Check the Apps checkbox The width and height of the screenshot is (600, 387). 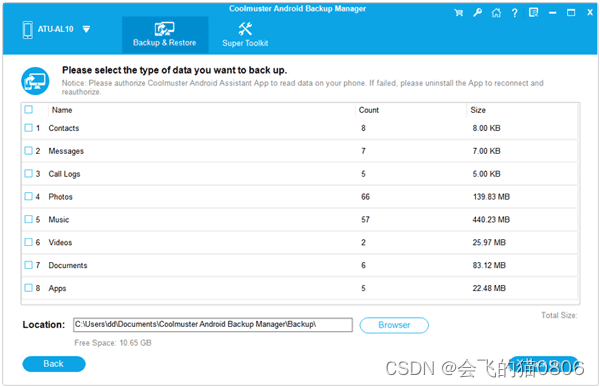(29, 287)
